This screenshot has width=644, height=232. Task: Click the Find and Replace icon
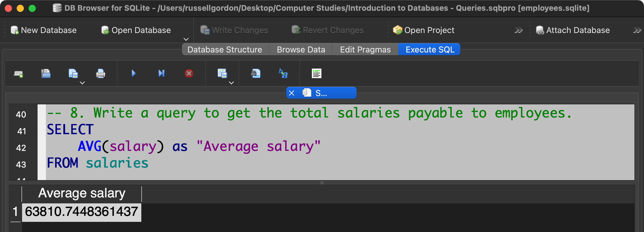[283, 73]
